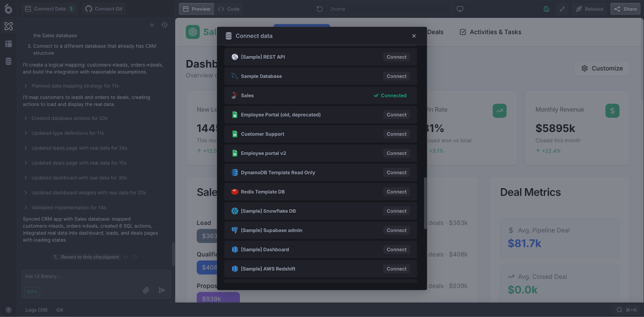Click the thumbs up feedback icon

[126, 257]
